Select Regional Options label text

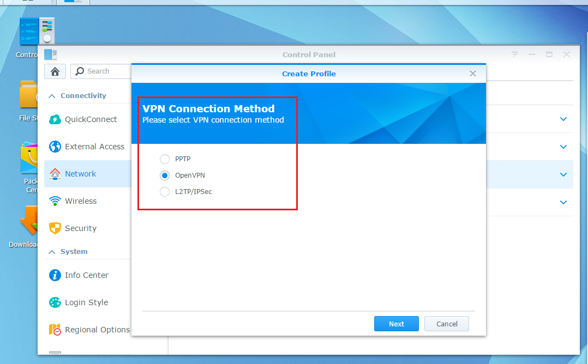pos(98,330)
